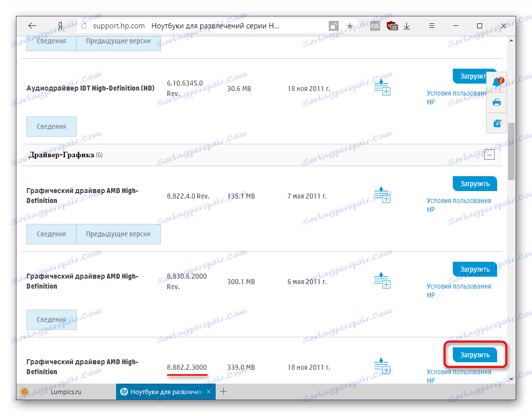Image resolution: width=532 pixels, height=416 pixels.
Task: Collapse the Драйвер-Графика section
Action: (489, 155)
